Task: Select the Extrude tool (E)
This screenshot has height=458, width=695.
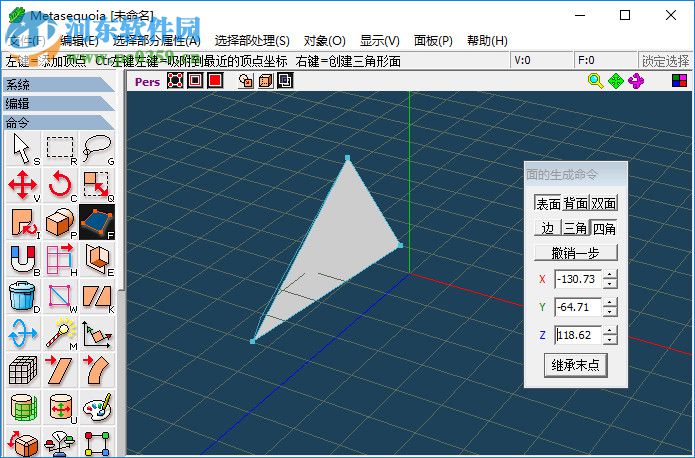Action: tap(97, 259)
